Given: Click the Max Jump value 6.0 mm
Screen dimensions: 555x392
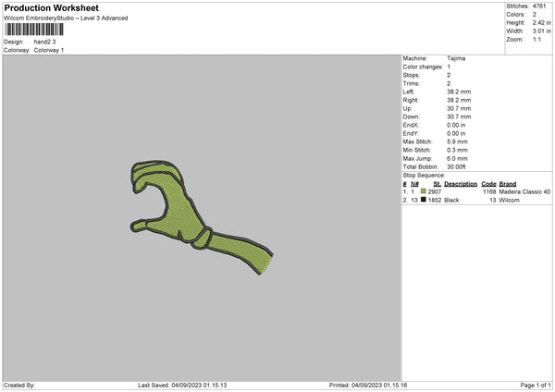Looking at the screenshot, I should click(457, 158).
